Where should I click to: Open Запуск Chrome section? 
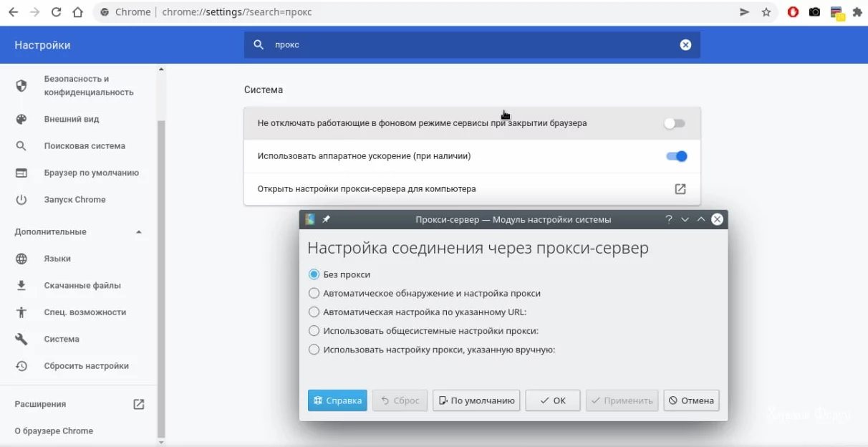pos(77,199)
